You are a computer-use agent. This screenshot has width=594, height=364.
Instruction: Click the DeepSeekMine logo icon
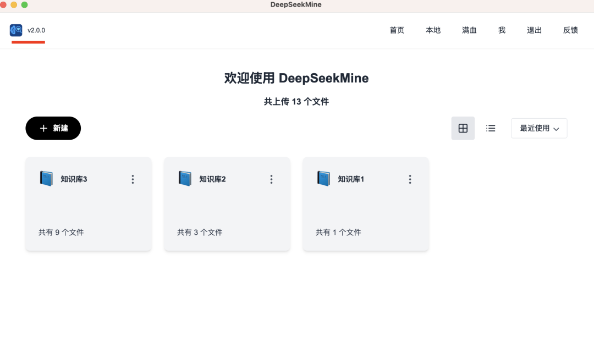click(16, 30)
